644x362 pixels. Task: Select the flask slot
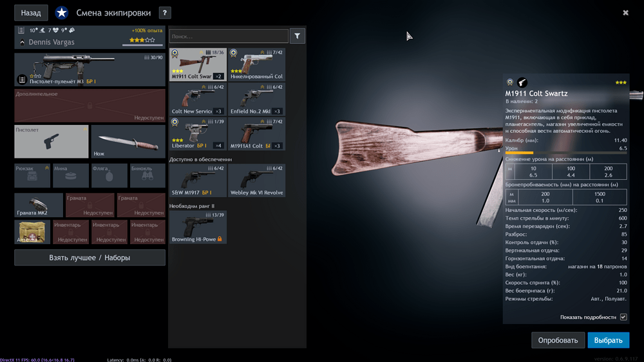(109, 175)
